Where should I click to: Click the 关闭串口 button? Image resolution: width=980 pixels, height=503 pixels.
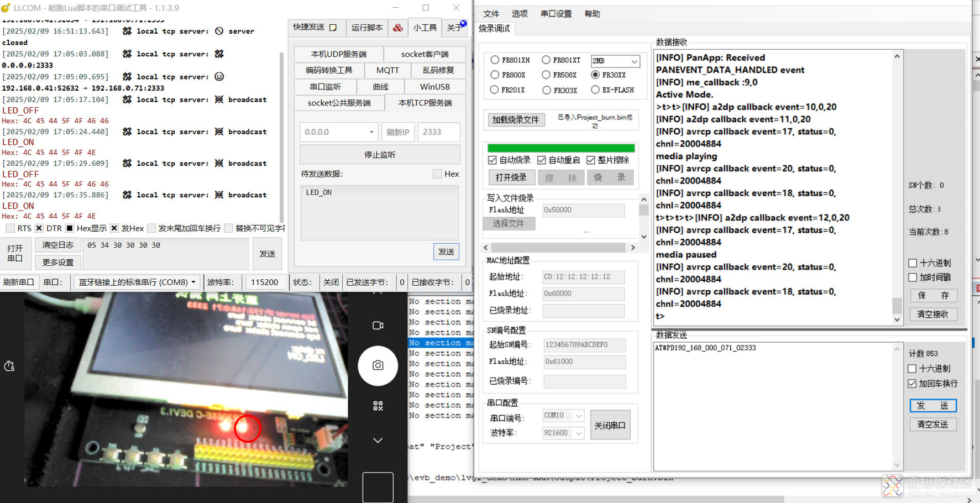[x=610, y=425]
